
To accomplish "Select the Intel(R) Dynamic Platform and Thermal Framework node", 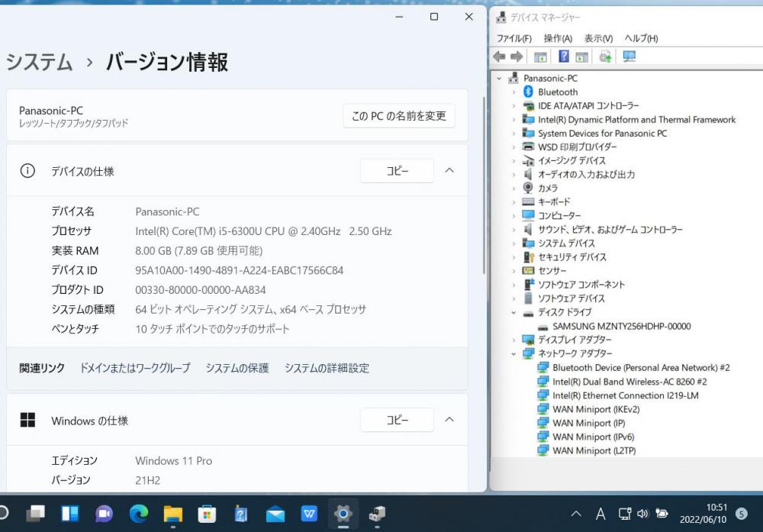I will click(x=636, y=119).
